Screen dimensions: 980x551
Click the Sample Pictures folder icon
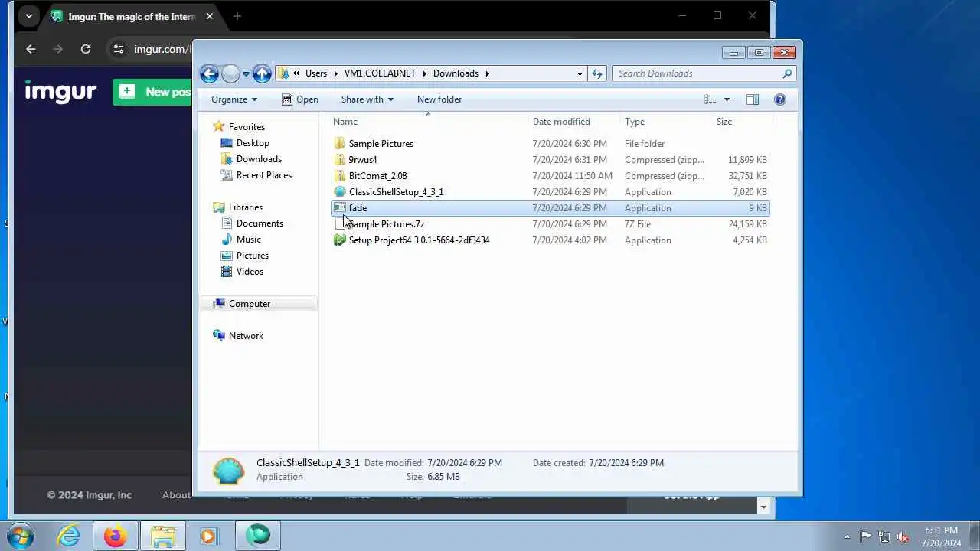click(x=340, y=144)
